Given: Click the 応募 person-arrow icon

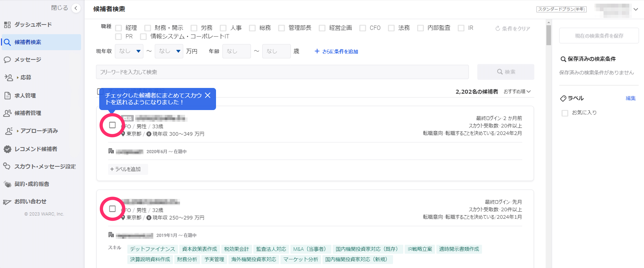Looking at the screenshot, I should [9, 78].
